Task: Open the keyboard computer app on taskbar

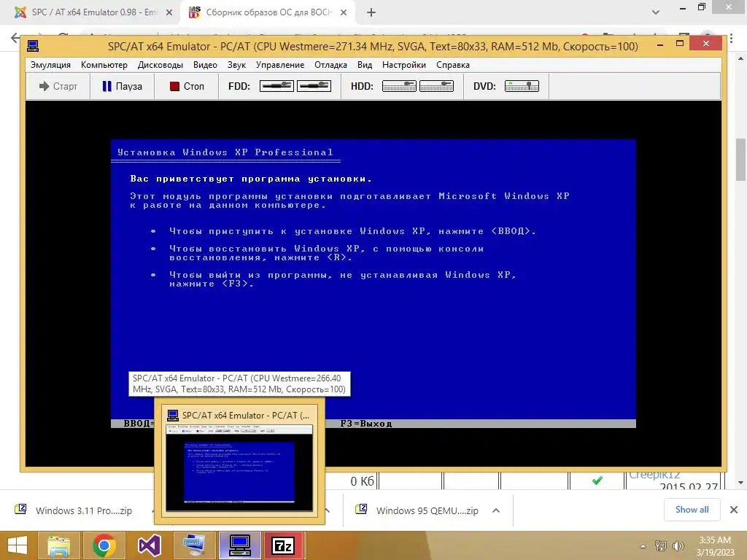Action: 194,545
